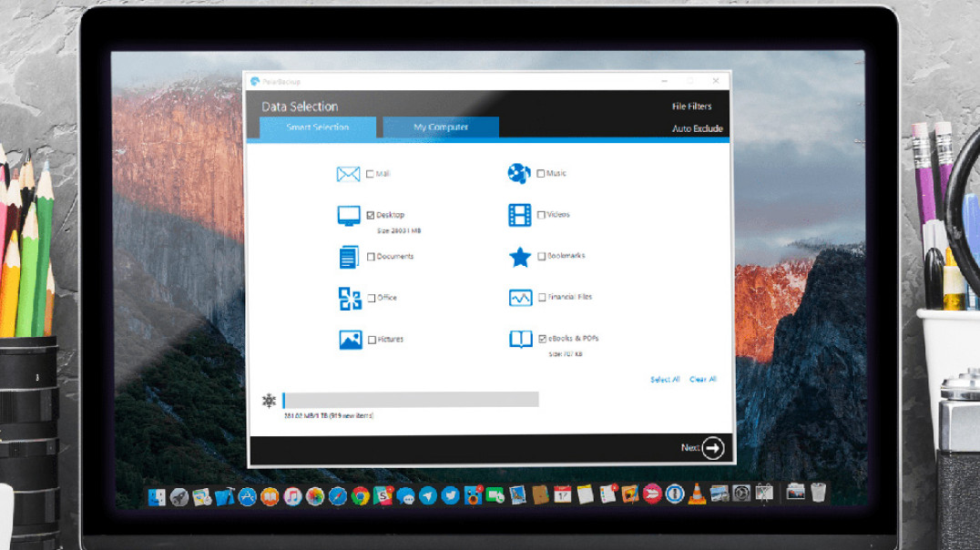Uncheck the Desktop checkbox
The image size is (980, 550).
click(x=371, y=216)
